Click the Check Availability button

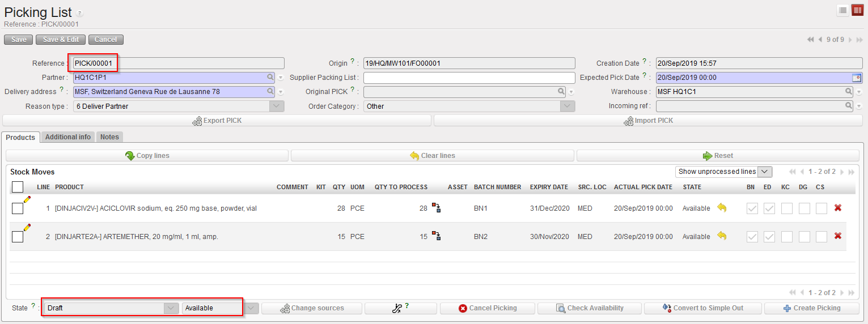tap(589, 308)
